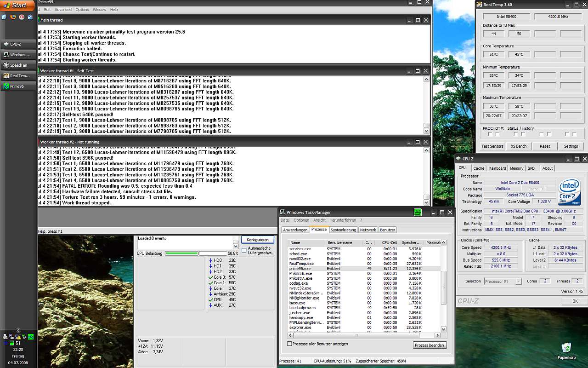
Task: Tick the rightmost PROCHOT# checkbox in Real Temp
Action: tap(574, 134)
